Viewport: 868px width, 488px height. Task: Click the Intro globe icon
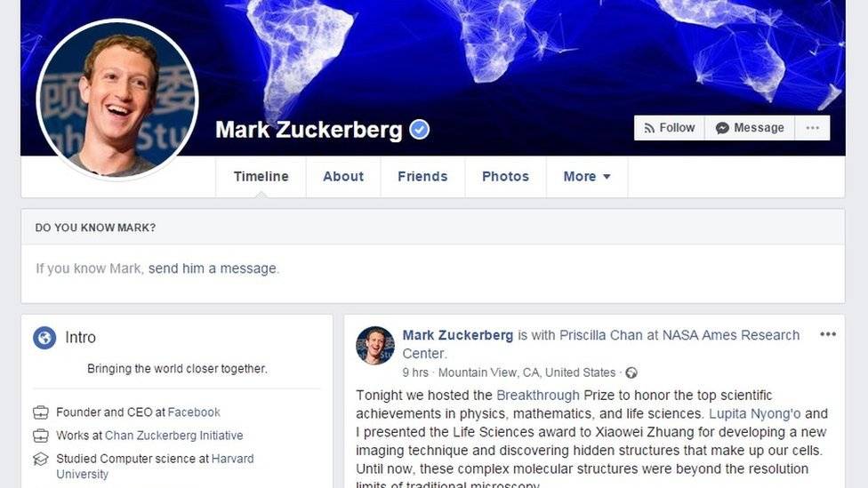click(44, 337)
